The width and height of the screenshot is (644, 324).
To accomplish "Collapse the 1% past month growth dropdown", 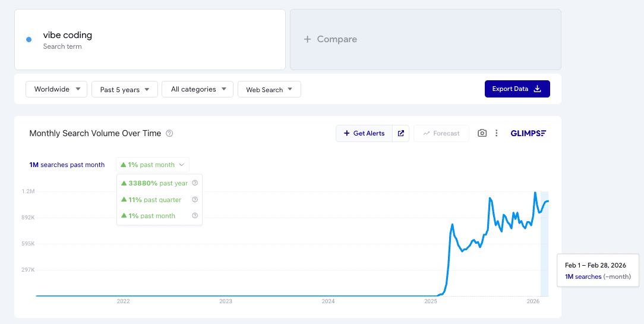I will [x=153, y=165].
